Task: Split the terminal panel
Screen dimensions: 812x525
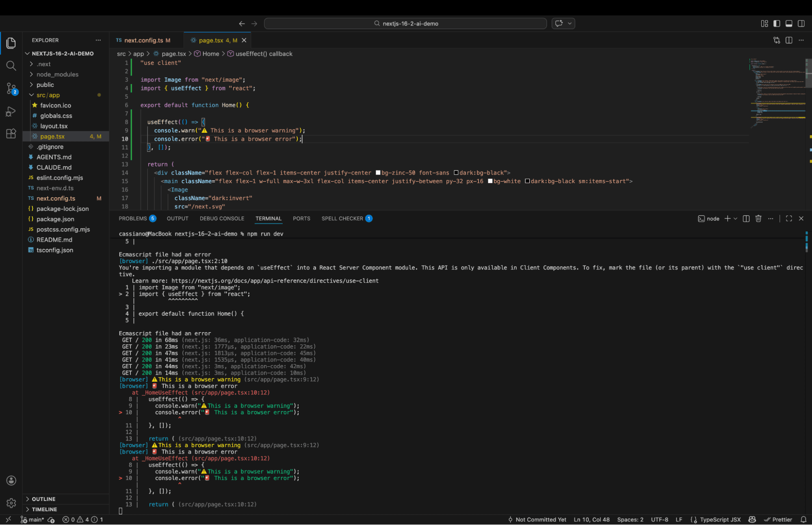Action: click(746, 218)
